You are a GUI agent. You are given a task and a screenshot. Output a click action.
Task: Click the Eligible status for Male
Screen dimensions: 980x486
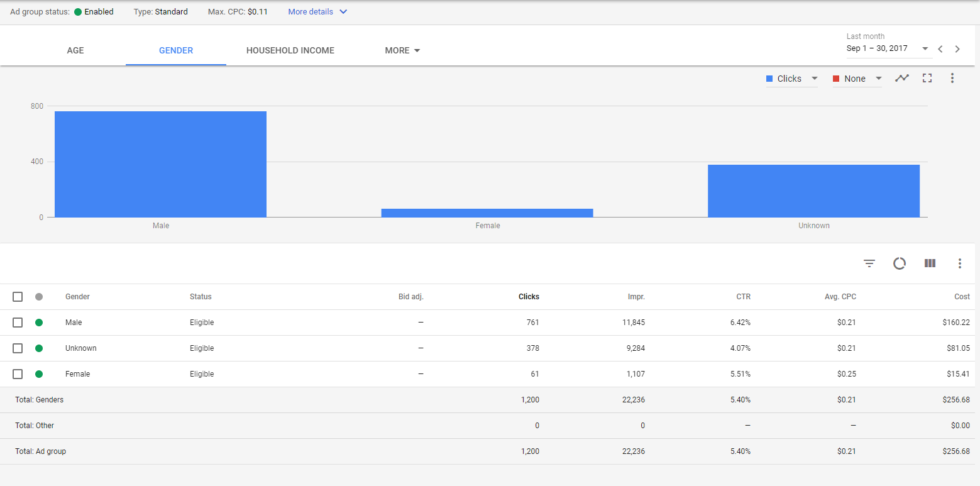pos(202,323)
